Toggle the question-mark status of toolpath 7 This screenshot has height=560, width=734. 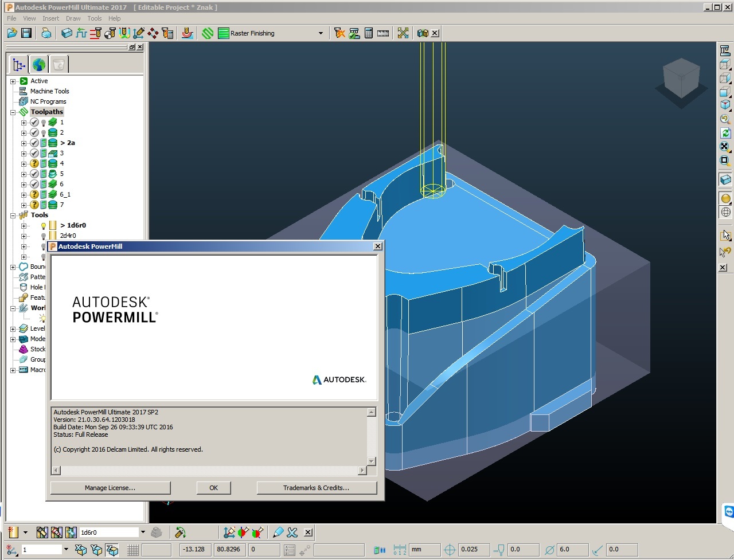[x=34, y=205]
